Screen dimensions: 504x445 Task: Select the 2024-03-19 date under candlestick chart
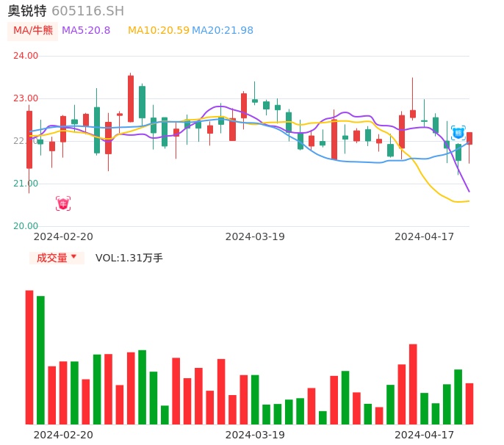(255, 236)
